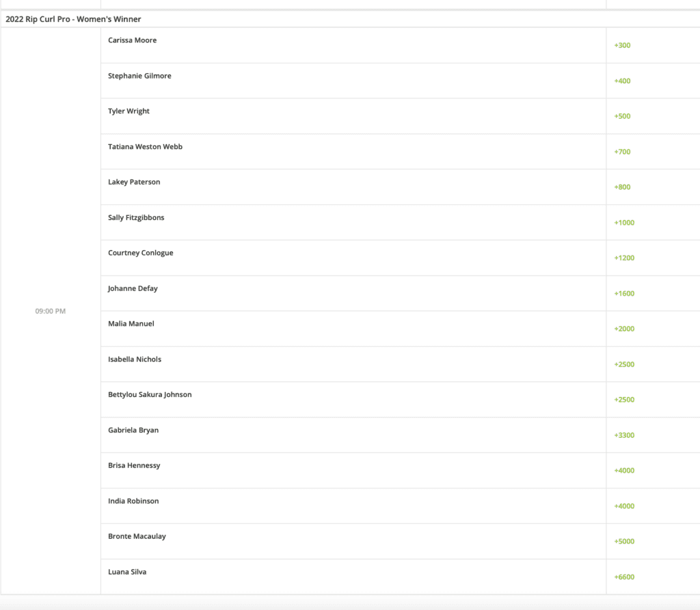This screenshot has height=610, width=700.
Task: Click the 09:00 PM event time
Action: tap(51, 311)
